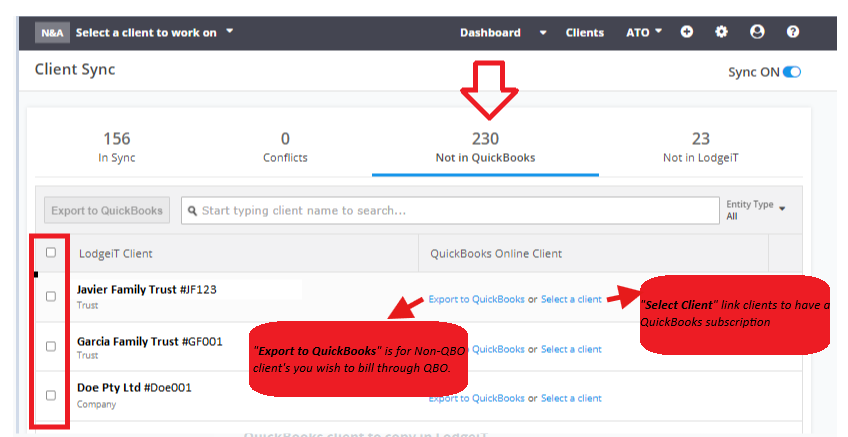This screenshot has width=848, height=437.
Task: Check the Garcia Family Trust checkbox
Action: tap(51, 346)
